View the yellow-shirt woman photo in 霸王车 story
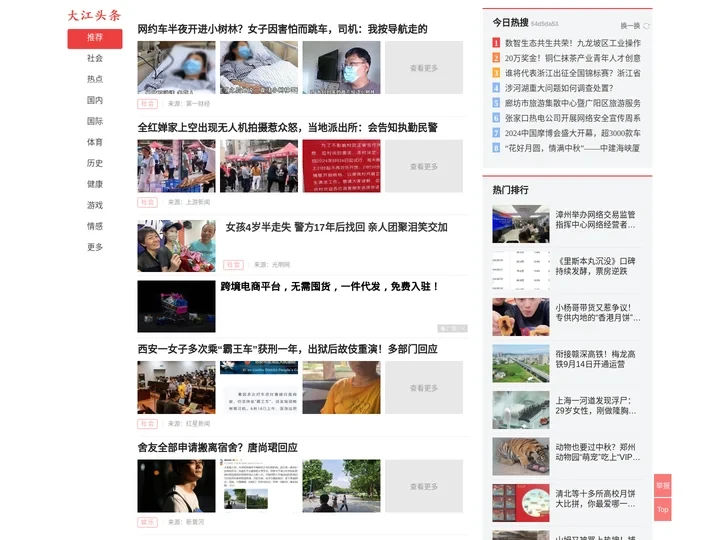 point(341,387)
